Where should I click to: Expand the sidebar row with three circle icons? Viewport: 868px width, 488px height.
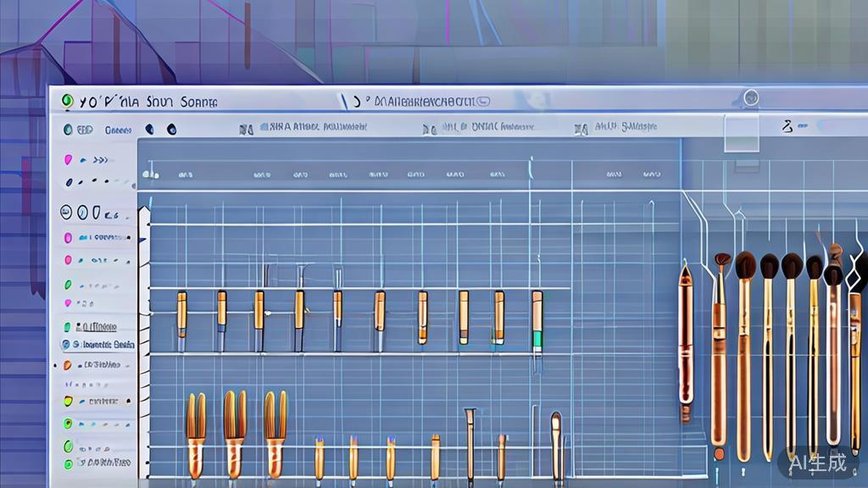tap(82, 212)
